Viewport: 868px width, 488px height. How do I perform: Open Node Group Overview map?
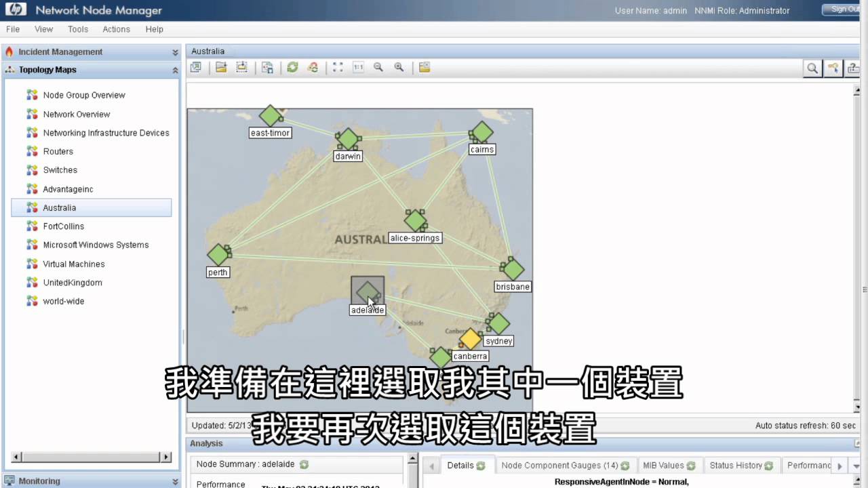(84, 95)
